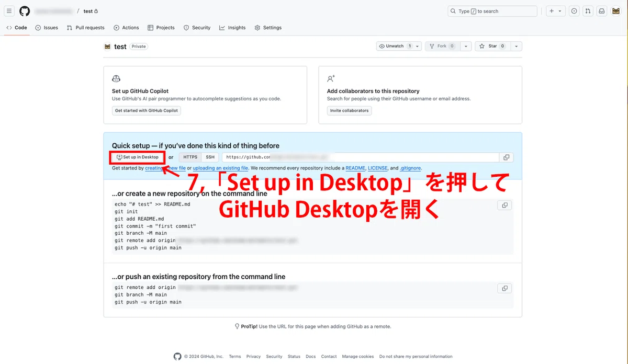Open the uploading an existing file link

[x=220, y=168]
